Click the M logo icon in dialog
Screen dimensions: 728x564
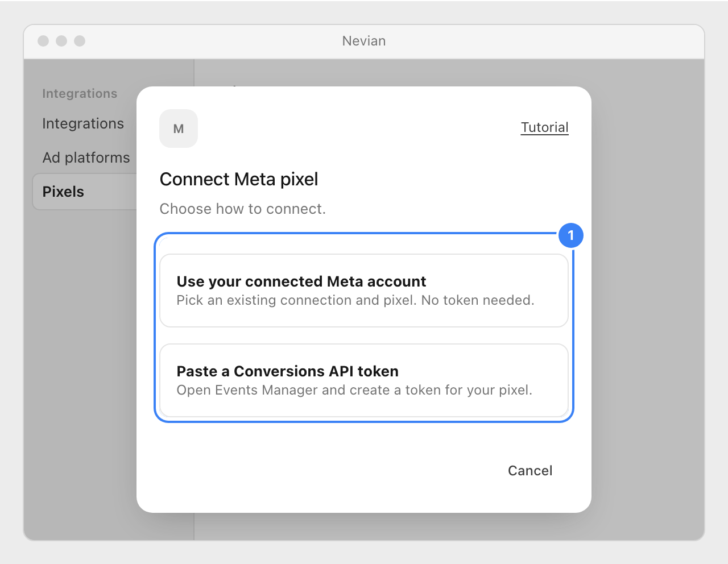[179, 128]
